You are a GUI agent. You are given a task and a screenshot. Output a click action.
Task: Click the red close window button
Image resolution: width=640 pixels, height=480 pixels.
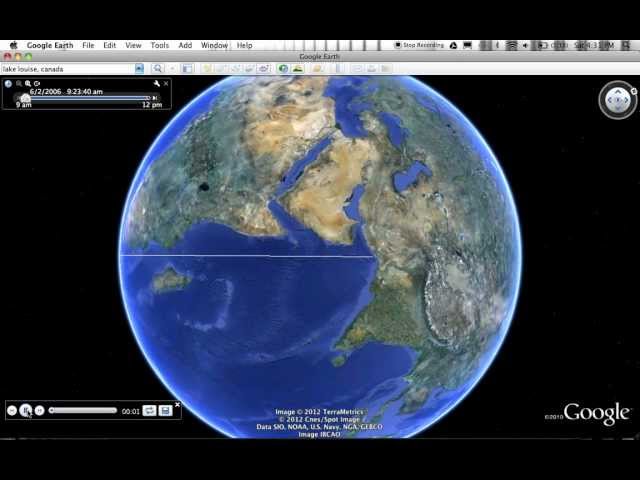point(7,56)
